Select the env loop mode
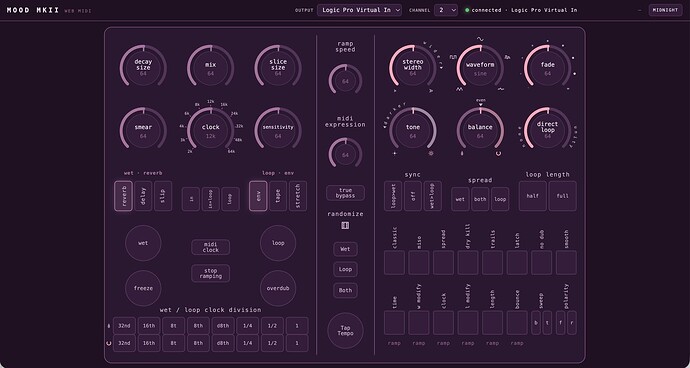690x368 pixels. [x=258, y=196]
